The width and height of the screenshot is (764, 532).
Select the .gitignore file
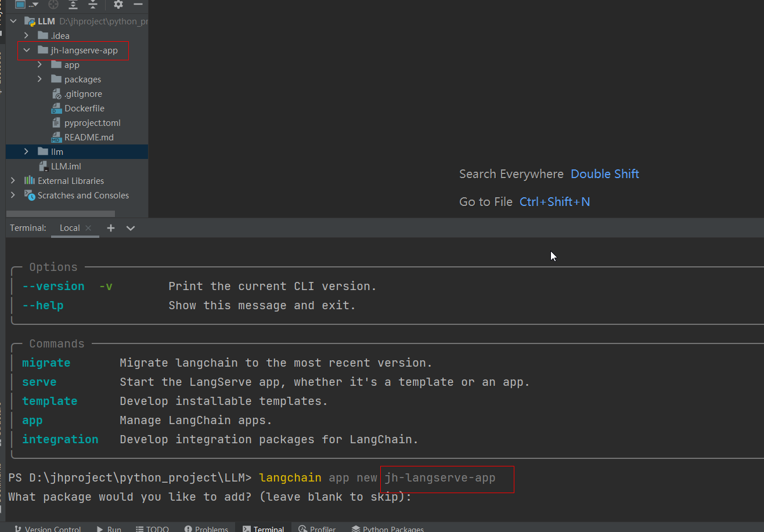coord(83,94)
